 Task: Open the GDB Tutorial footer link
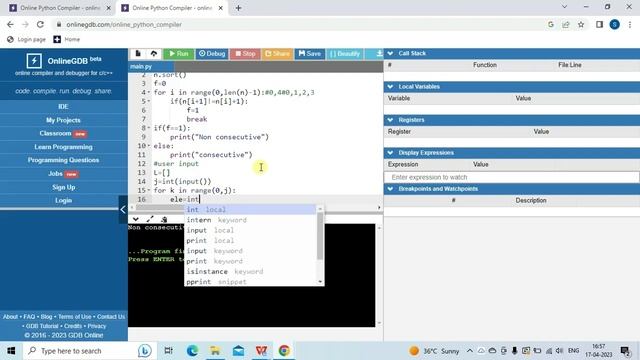tap(42, 326)
